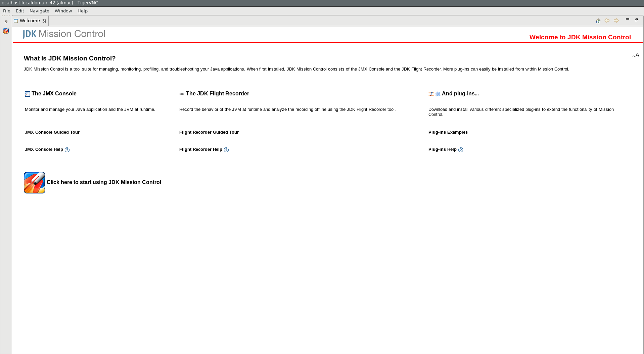Click the Home icon in Welcome toolbar
Image resolution: width=644 pixels, height=354 pixels.
click(598, 21)
